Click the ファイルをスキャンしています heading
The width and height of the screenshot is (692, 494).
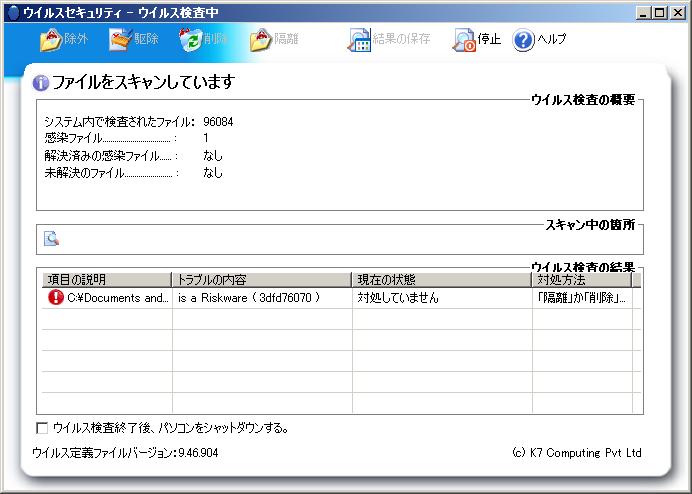tap(143, 82)
